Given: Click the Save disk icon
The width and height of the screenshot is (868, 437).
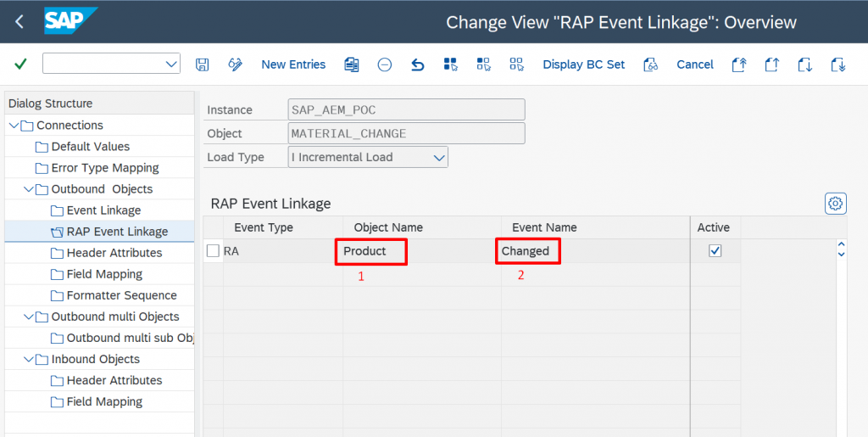Looking at the screenshot, I should point(202,64).
